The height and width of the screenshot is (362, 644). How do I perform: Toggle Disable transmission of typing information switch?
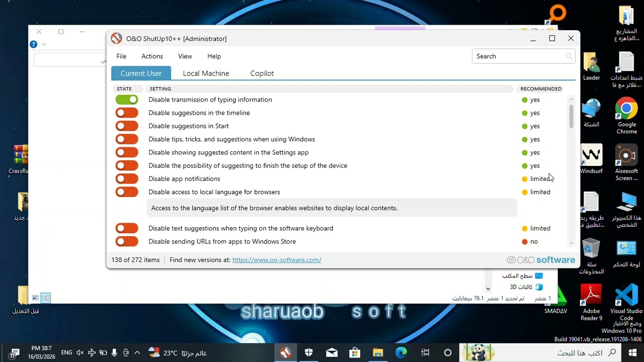[x=127, y=100]
